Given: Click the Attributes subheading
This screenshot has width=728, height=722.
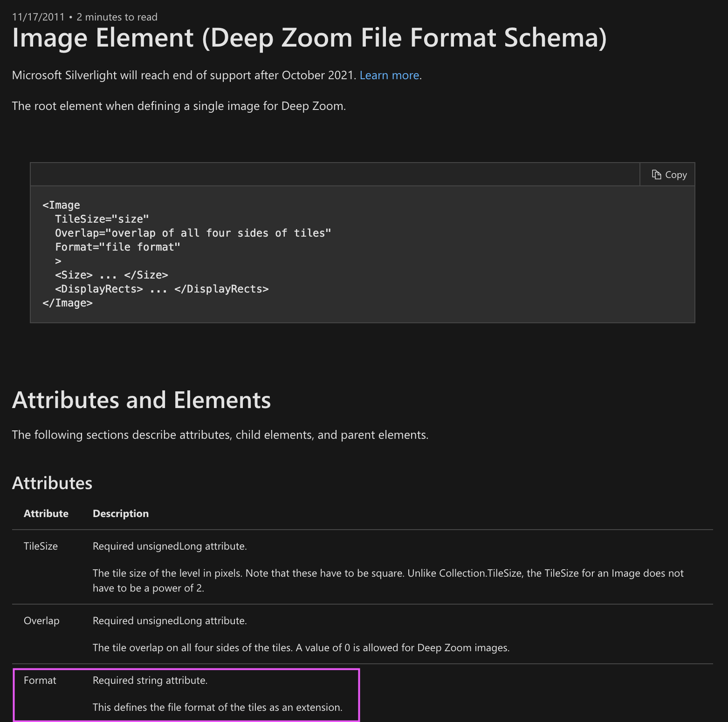Looking at the screenshot, I should (52, 483).
